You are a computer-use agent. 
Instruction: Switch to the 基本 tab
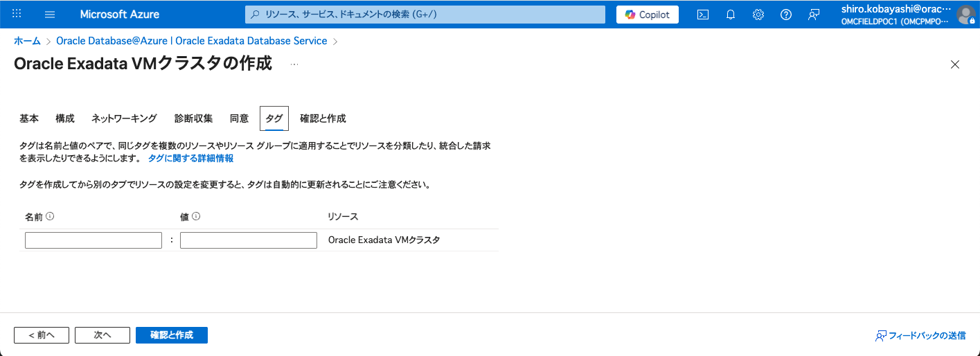pos(29,118)
